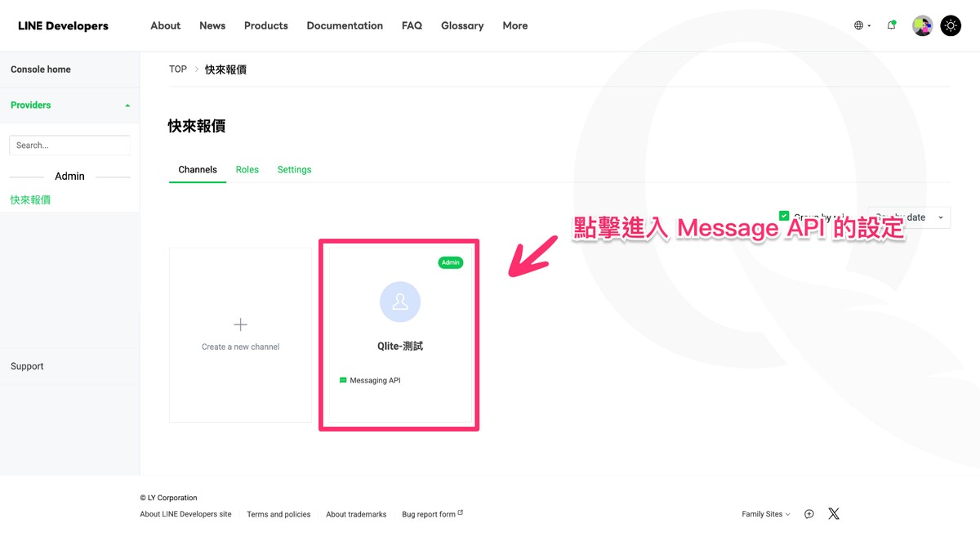Select the 快來報價 provider in sidebar
The width and height of the screenshot is (980, 537).
30,199
